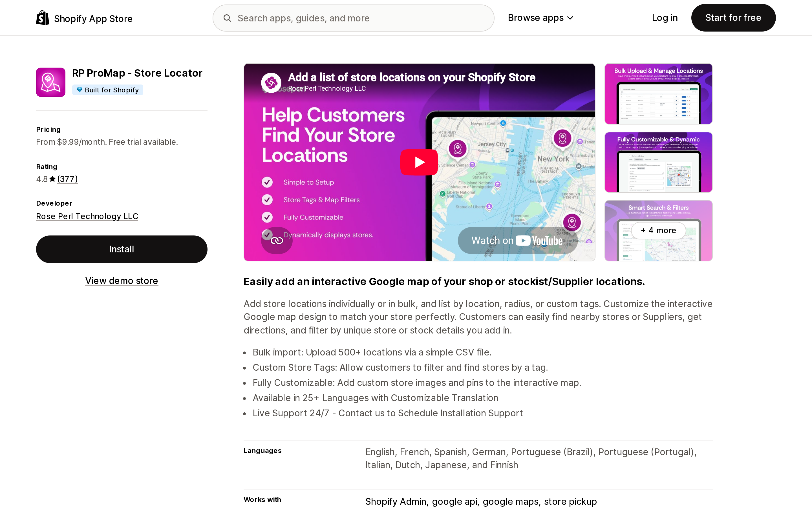Click the Browse apps chevron arrow
Image resolution: width=812 pixels, height=507 pixels.
coord(570,18)
